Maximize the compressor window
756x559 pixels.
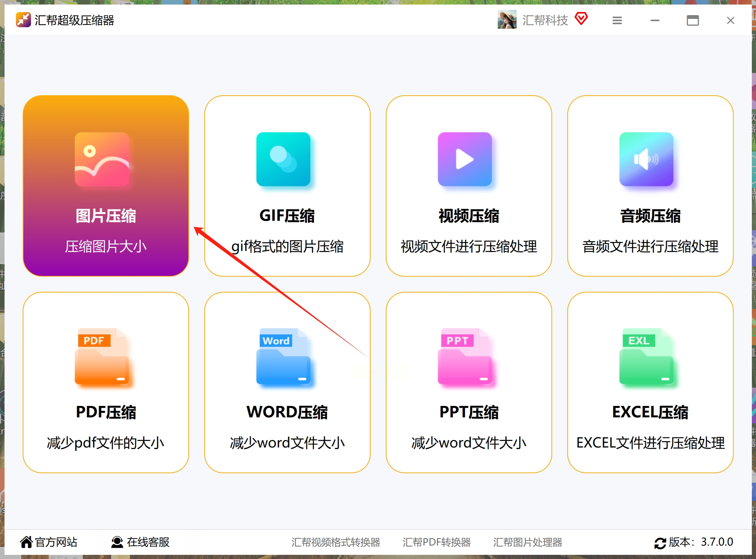point(692,20)
